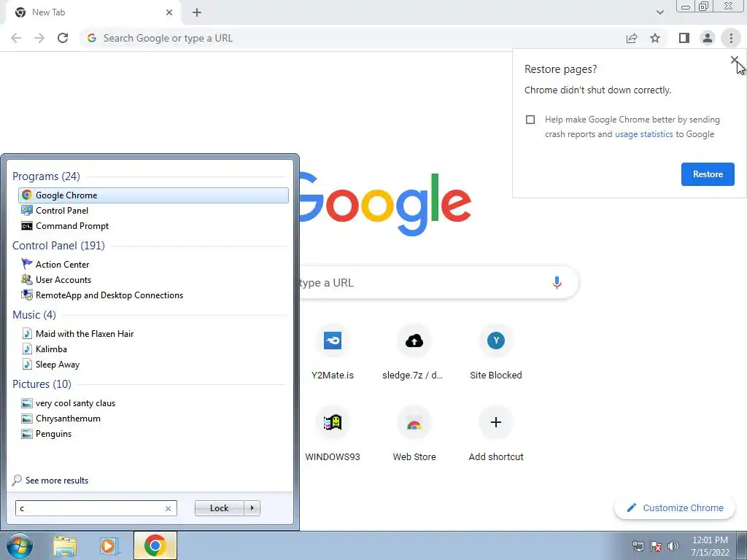Open RemoteApp and Desktop Connections result
The image size is (747, 560).
153,295
